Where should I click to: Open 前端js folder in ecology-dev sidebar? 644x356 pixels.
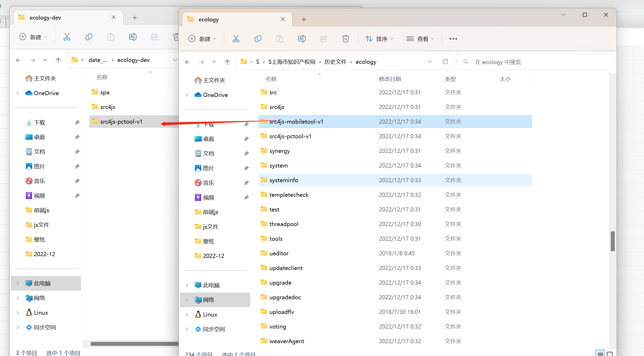tap(37, 210)
